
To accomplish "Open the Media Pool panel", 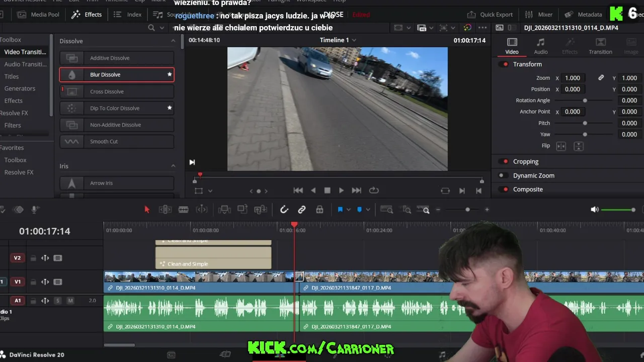I will coord(38,15).
